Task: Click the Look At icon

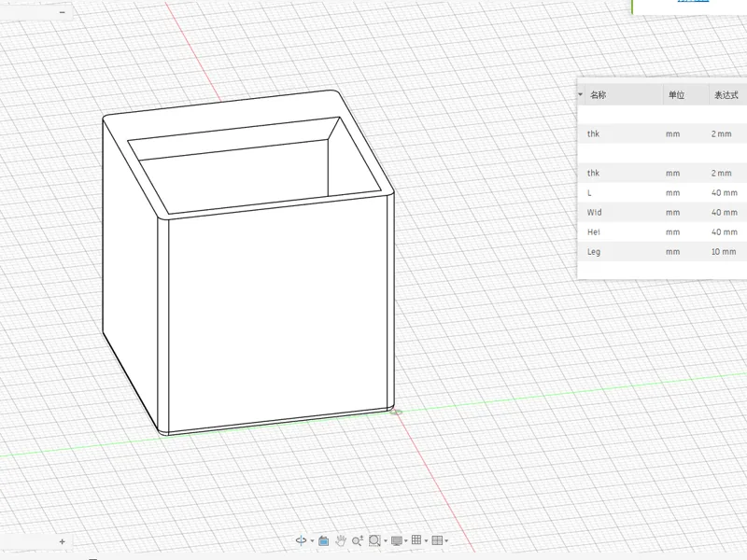Action: tap(323, 540)
